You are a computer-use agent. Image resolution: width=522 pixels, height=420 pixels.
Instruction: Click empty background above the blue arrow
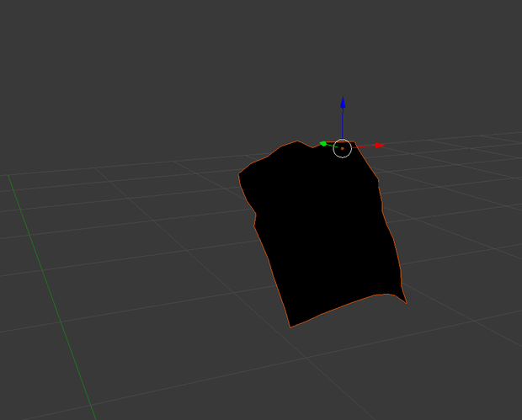(x=343, y=50)
